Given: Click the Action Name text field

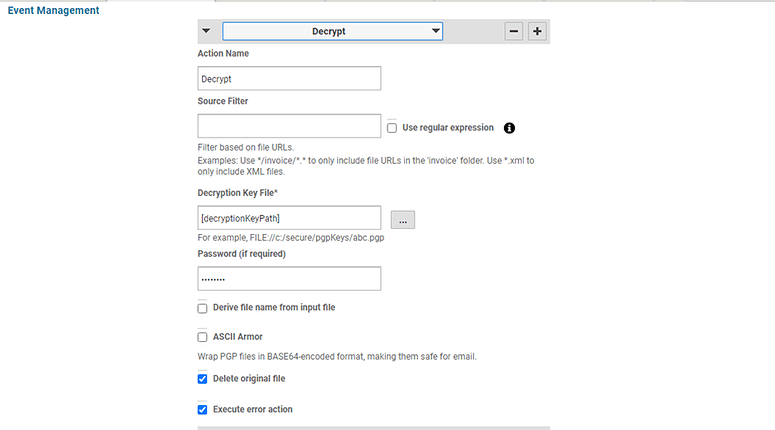Looking at the screenshot, I should tap(289, 78).
